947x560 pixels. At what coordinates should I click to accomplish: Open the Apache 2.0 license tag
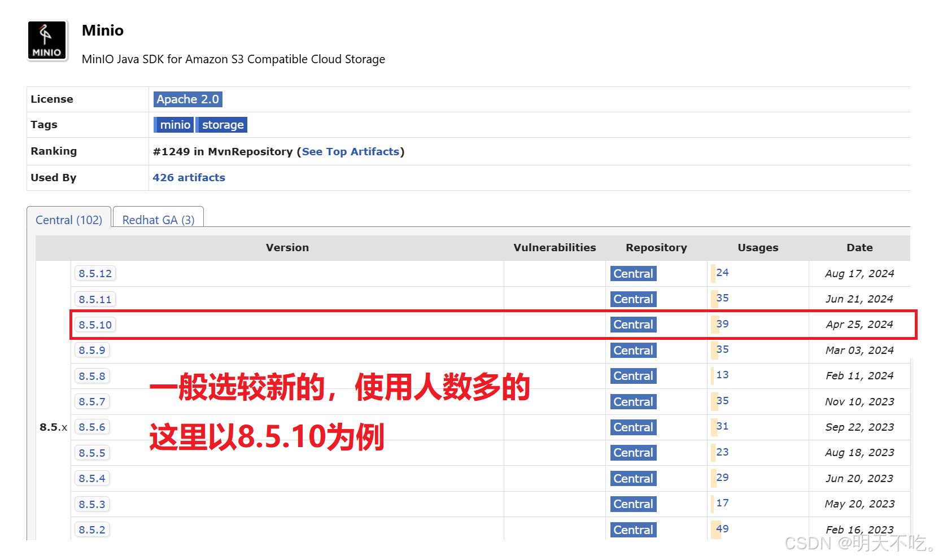click(187, 99)
